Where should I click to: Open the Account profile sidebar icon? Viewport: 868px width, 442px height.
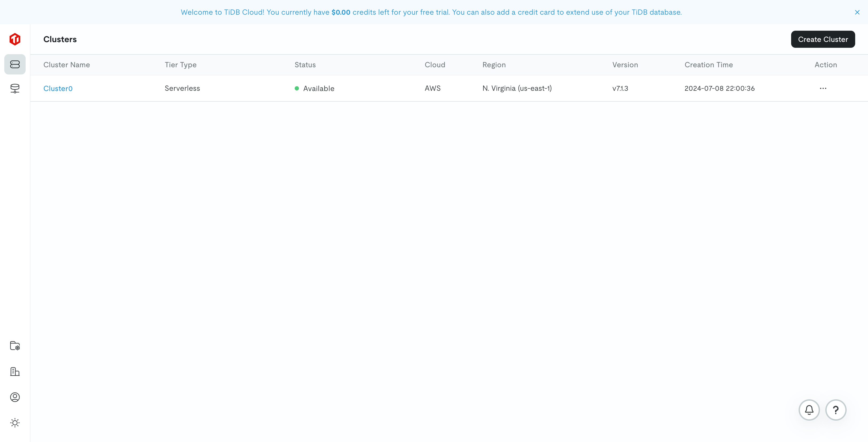click(x=15, y=397)
